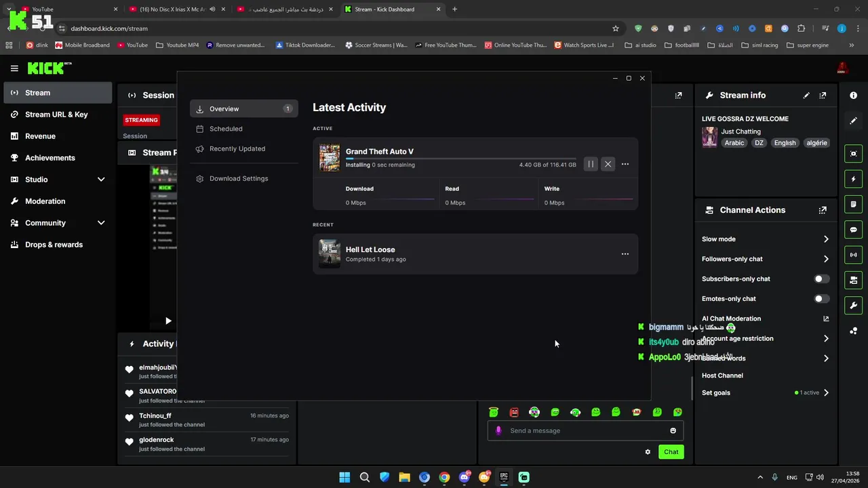The image size is (868, 488).
Task: Open the Epic Games Launcher on the taskbar
Action: click(x=504, y=477)
